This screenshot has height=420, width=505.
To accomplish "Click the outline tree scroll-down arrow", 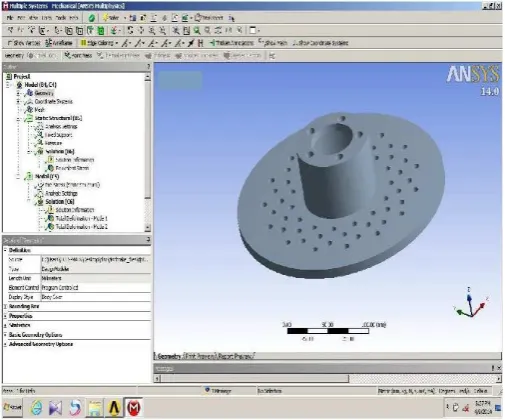I will coord(148,228).
